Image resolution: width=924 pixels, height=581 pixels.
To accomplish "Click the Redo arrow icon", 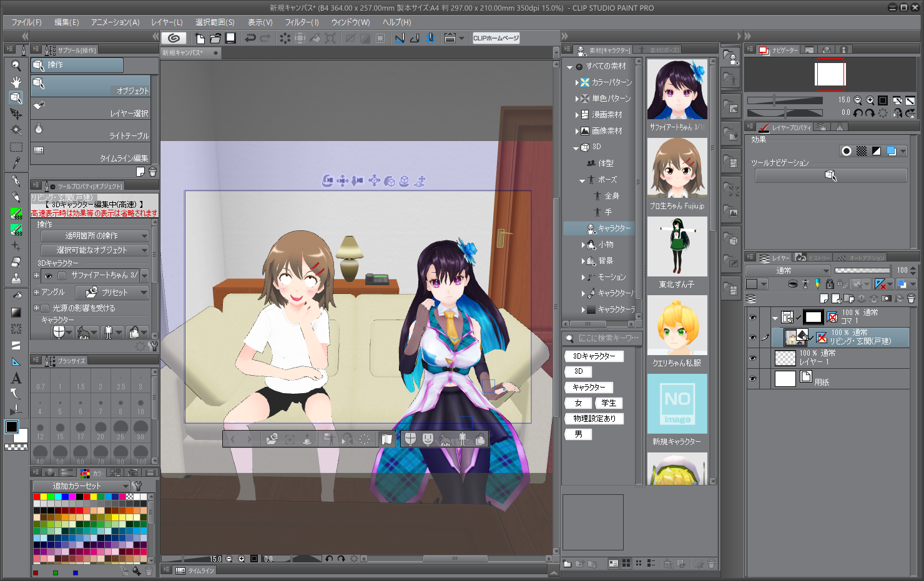I will click(265, 38).
